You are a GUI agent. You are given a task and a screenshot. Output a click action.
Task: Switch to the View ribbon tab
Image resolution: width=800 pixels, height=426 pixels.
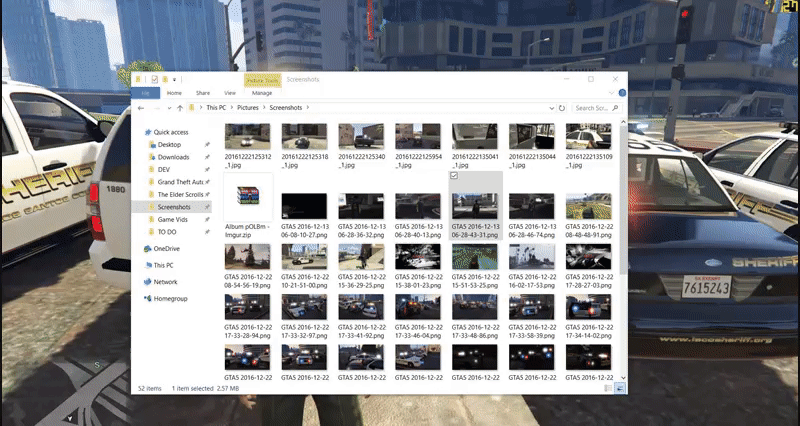point(230,93)
